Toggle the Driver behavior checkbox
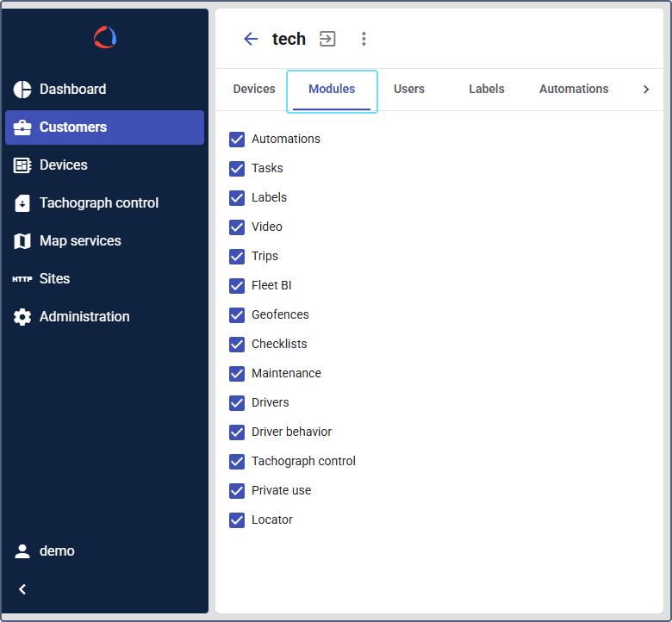 point(237,432)
